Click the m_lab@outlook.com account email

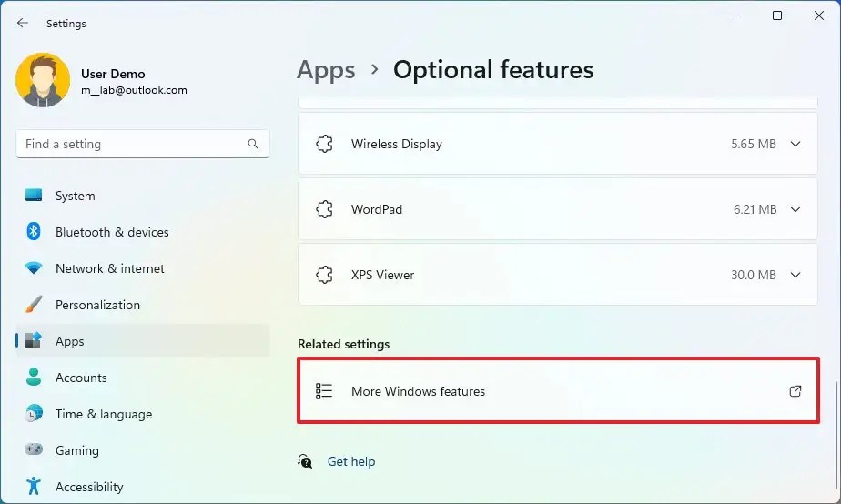(x=134, y=90)
